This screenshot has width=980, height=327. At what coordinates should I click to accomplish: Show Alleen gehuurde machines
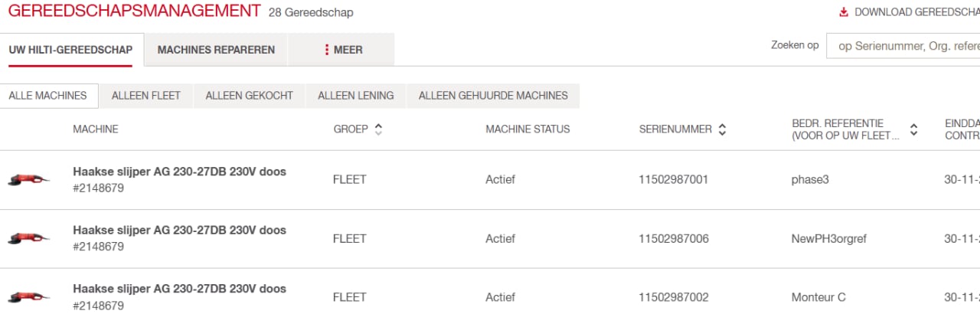tap(493, 96)
